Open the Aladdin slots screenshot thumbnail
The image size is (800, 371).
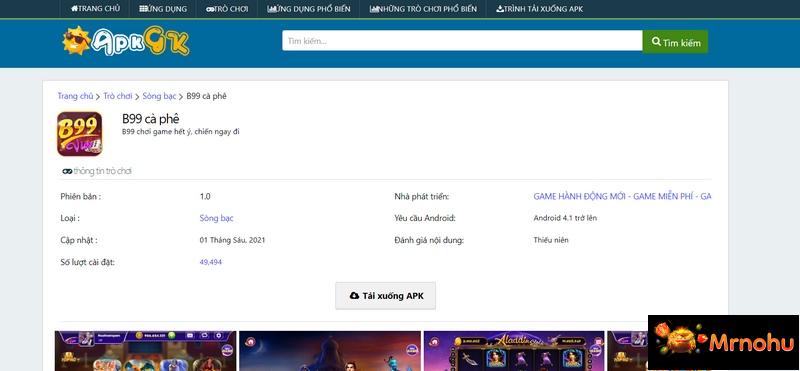tap(514, 351)
